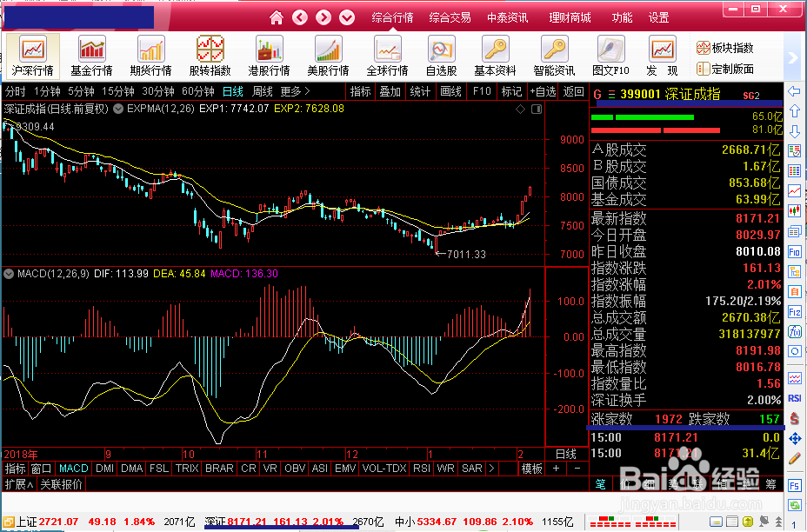Toggle chart panel layout icon
The height and width of the screenshot is (532, 807).
click(537, 109)
